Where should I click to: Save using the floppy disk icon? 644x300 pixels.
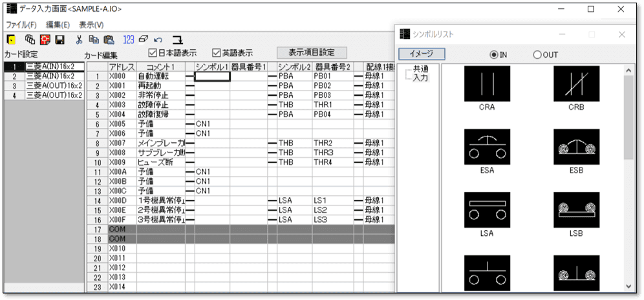[59, 39]
